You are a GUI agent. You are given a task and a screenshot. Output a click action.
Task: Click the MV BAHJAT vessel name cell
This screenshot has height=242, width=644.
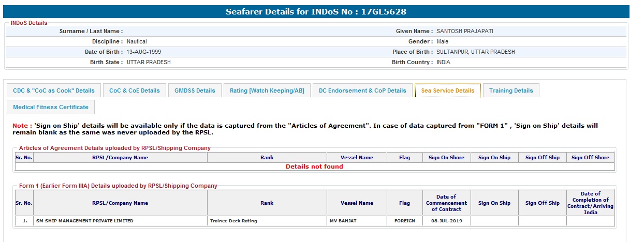tap(344, 221)
